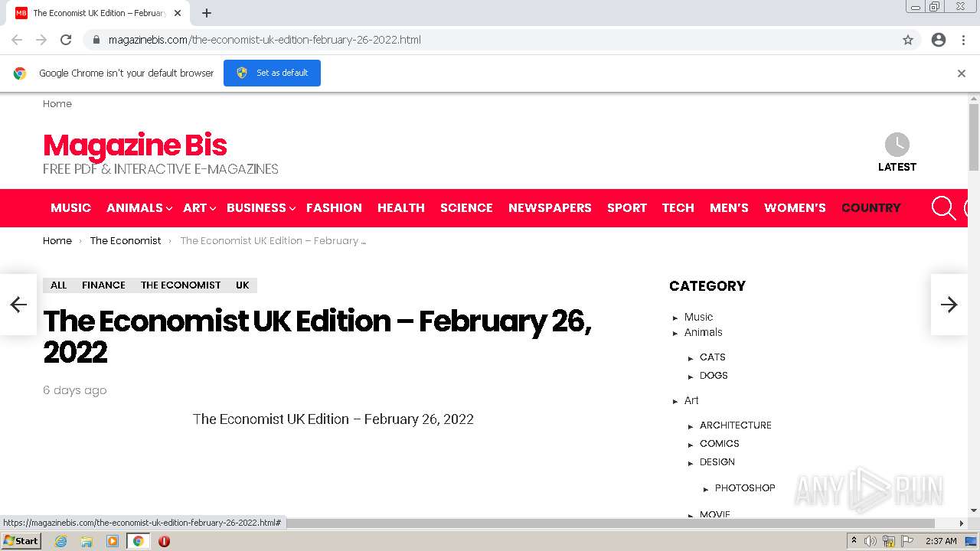
Task: Select the UK category tag
Action: [243, 285]
